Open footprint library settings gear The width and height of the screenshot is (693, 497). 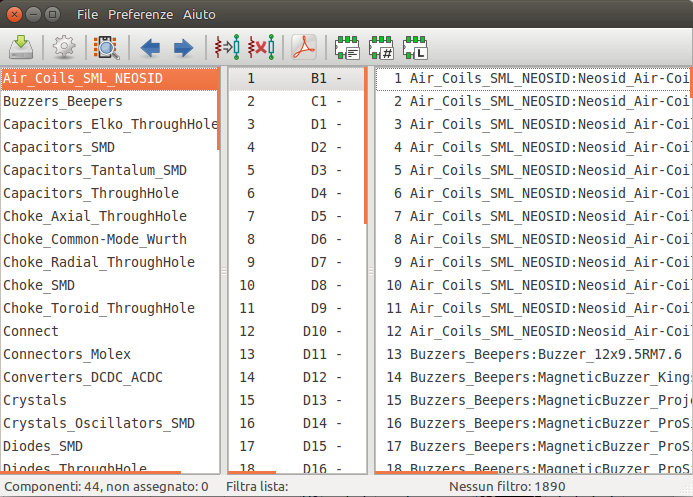coord(64,47)
